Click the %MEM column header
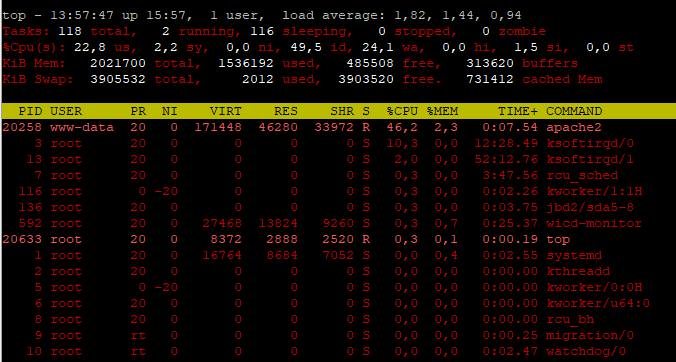This screenshot has width=676, height=362. (x=442, y=111)
